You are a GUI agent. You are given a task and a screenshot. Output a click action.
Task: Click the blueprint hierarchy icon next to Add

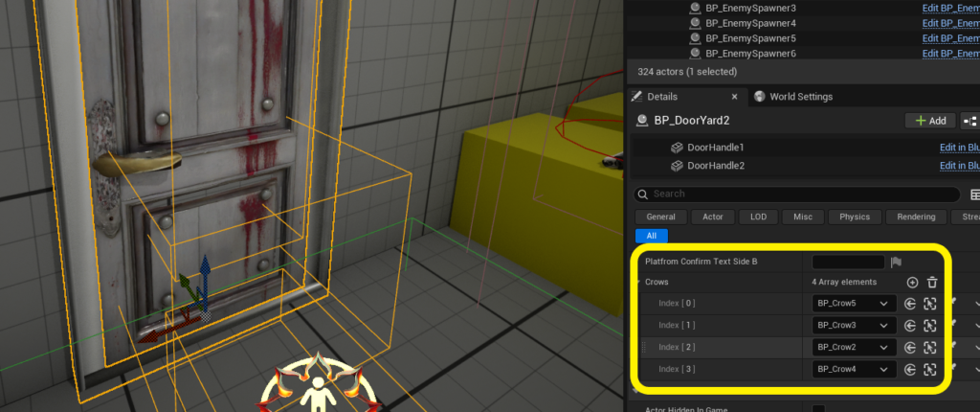[970, 121]
